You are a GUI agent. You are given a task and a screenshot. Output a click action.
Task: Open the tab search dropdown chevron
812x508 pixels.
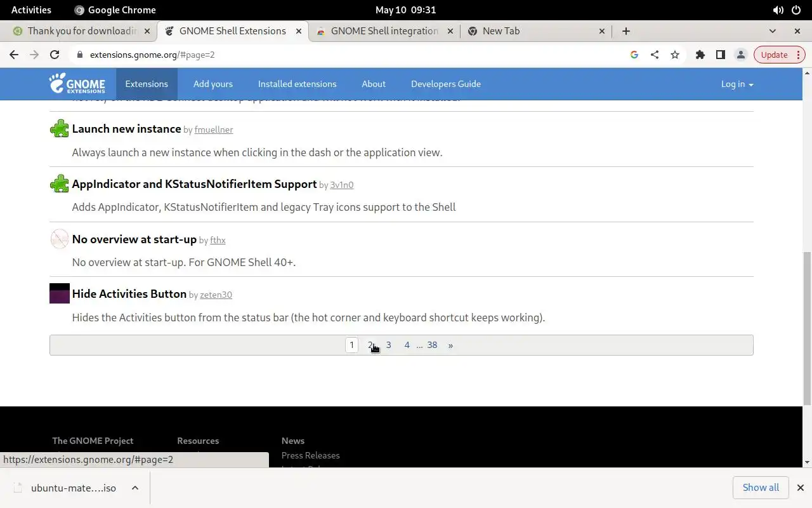click(x=772, y=30)
